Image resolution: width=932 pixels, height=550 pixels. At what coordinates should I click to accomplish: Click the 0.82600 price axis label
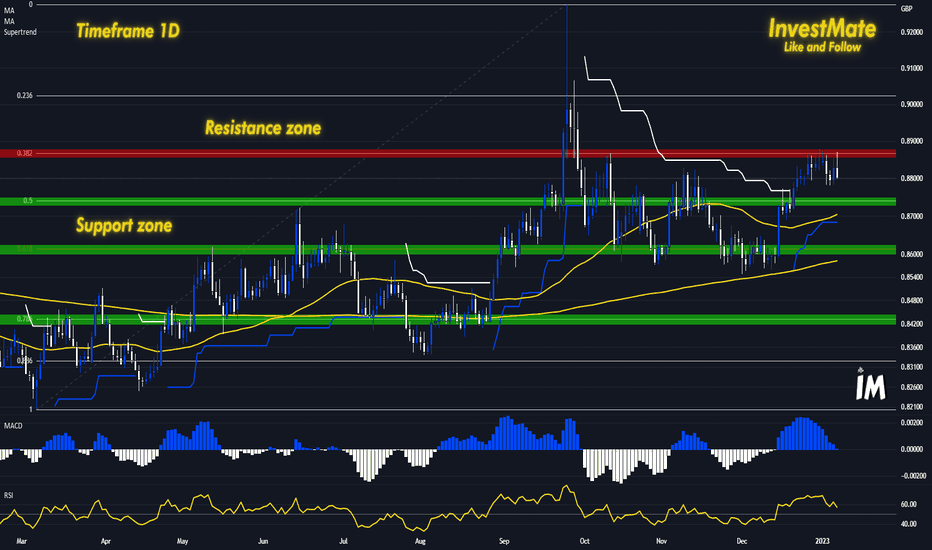pyautogui.click(x=912, y=387)
